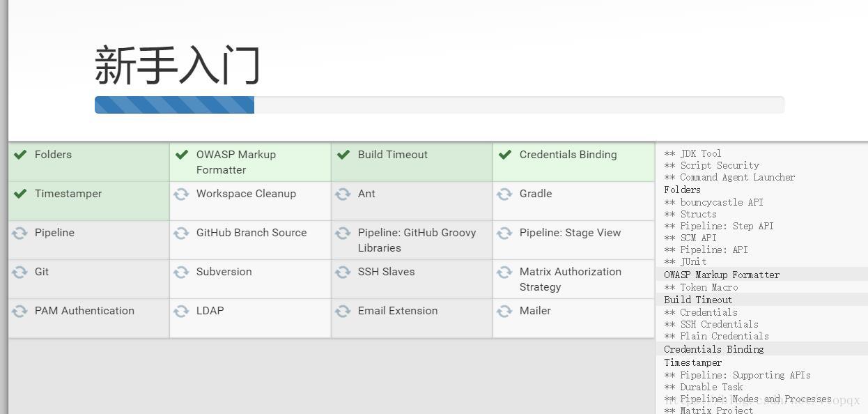
Task: Click '** Pipeline: Step API' log entry
Action: pos(719,226)
